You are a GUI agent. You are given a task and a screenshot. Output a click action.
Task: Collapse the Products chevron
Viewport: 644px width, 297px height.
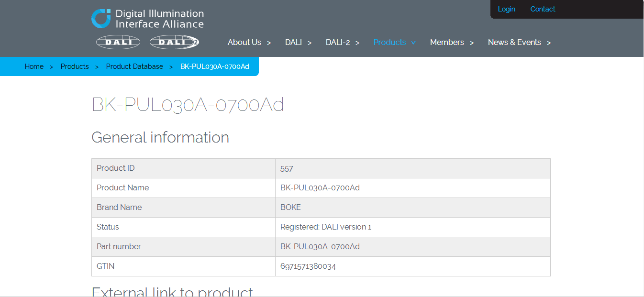click(413, 43)
